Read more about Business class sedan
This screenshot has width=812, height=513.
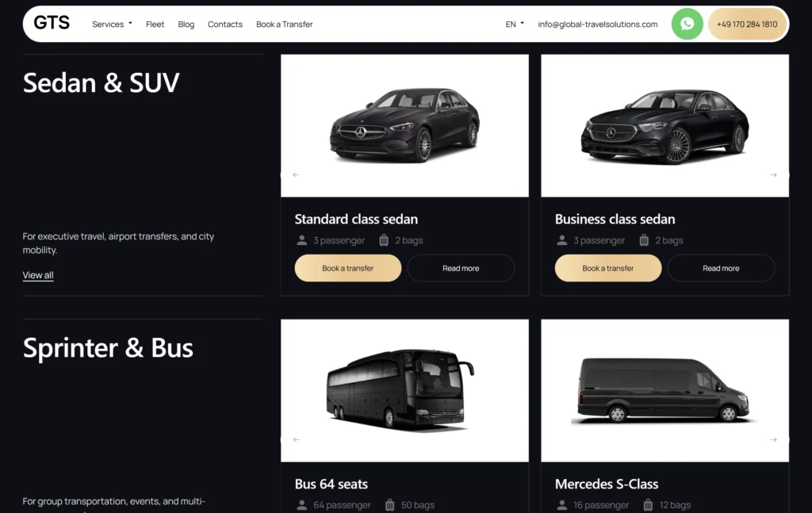721,268
